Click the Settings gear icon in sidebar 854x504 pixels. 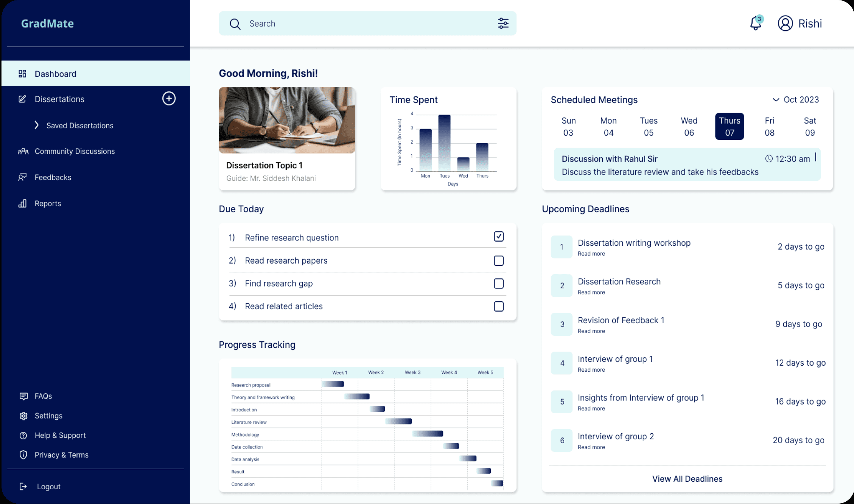click(x=23, y=416)
